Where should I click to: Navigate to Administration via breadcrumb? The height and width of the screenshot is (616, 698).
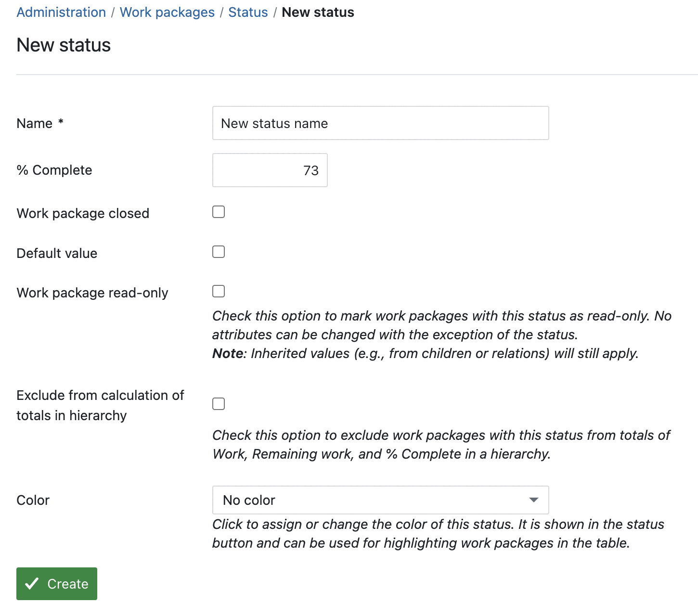(61, 12)
